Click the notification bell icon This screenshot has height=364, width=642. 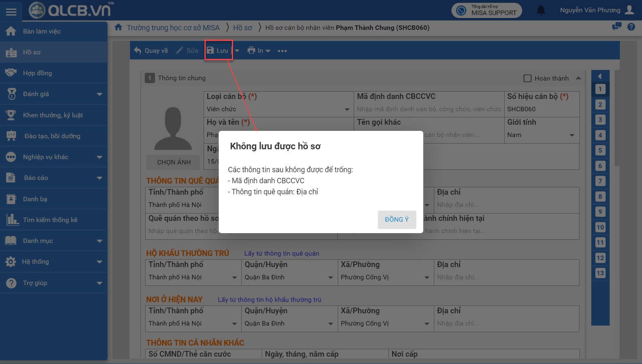[x=541, y=10]
